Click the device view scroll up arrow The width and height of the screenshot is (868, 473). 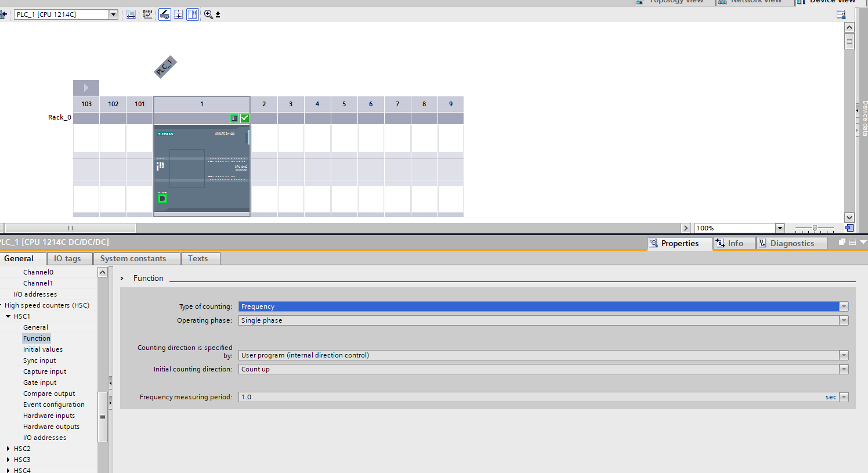[x=849, y=27]
